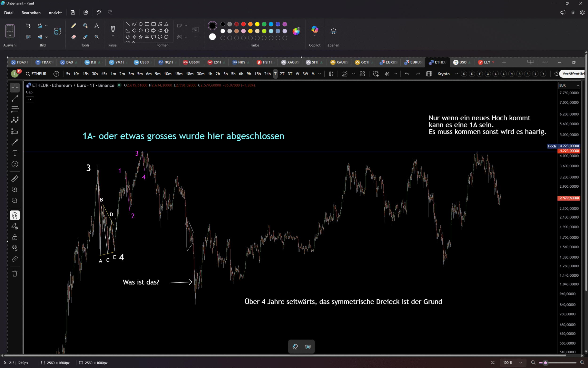The height and width of the screenshot is (368, 588).
Task: Select the Eraser tool
Action: tap(73, 37)
